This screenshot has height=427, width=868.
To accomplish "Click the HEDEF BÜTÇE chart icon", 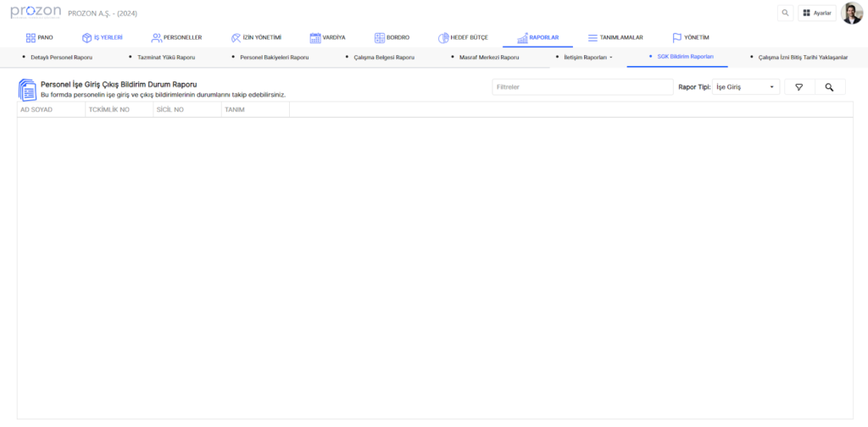I will pyautogui.click(x=443, y=38).
